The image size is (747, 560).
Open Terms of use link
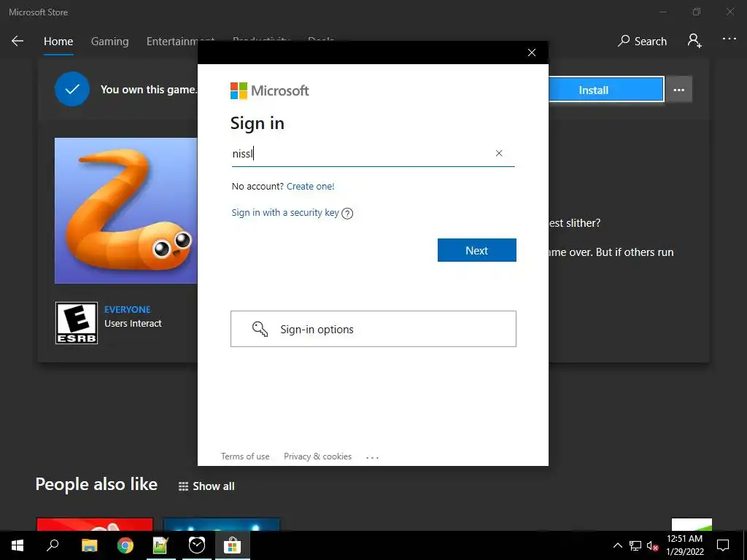coord(245,456)
